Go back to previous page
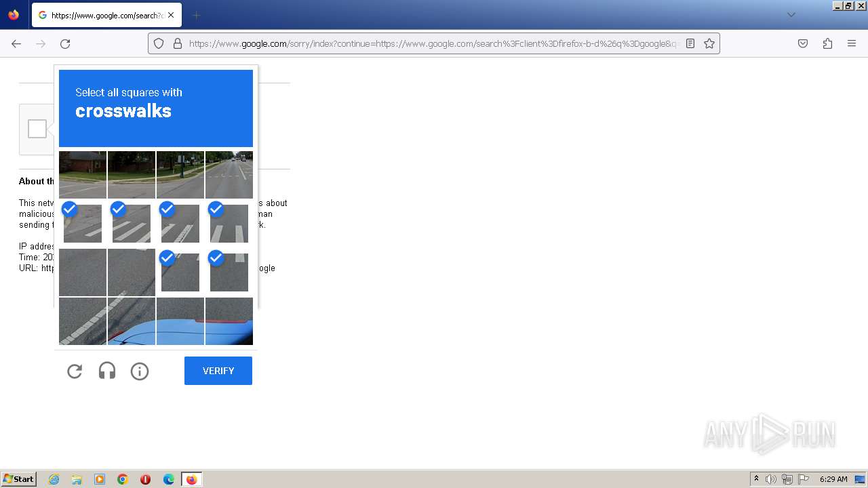This screenshot has height=488, width=868. (16, 43)
